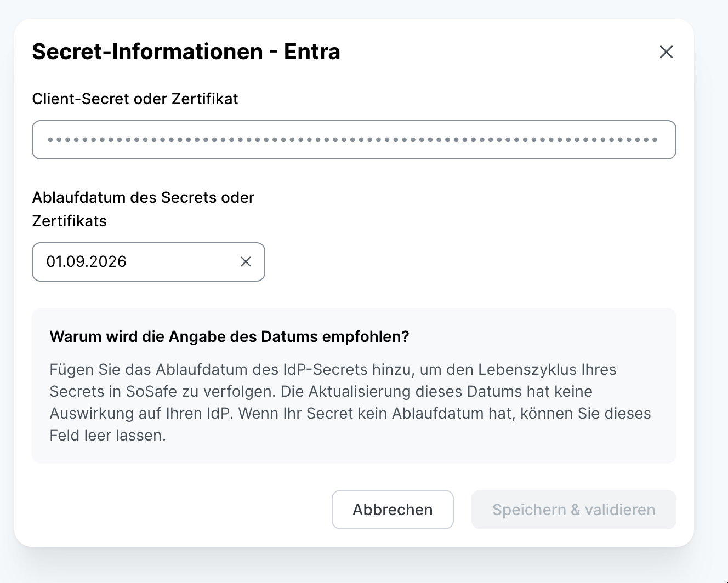
Task: Click the 'Client-Secret oder Zertifikat' label
Action: tap(135, 99)
